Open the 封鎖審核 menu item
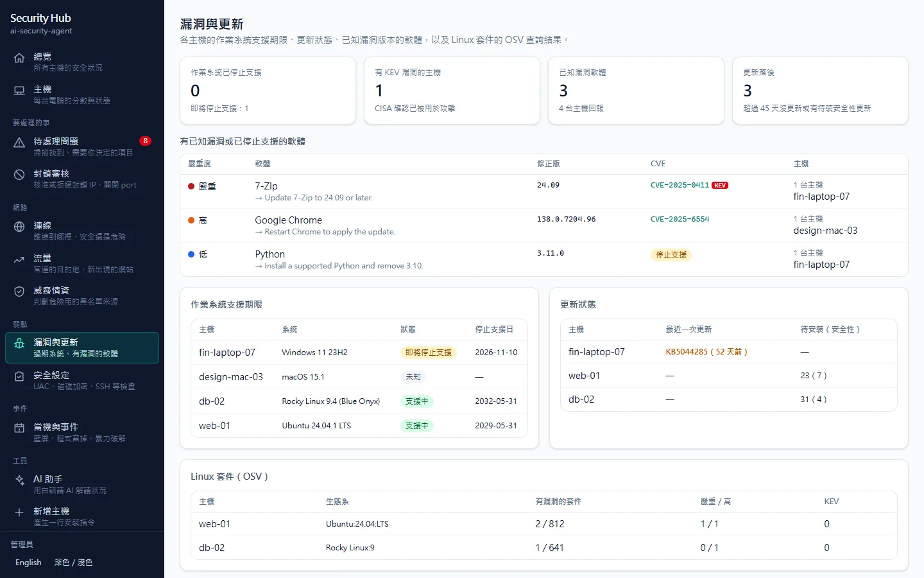 coord(82,179)
